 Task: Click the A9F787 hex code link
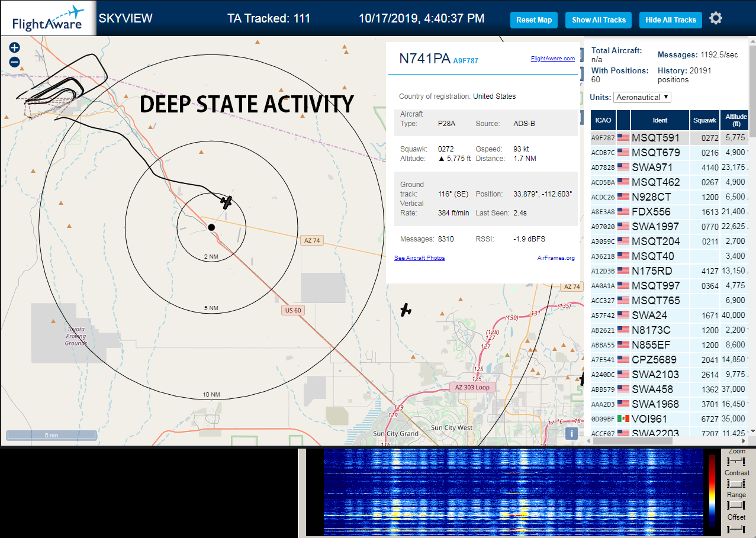click(466, 60)
